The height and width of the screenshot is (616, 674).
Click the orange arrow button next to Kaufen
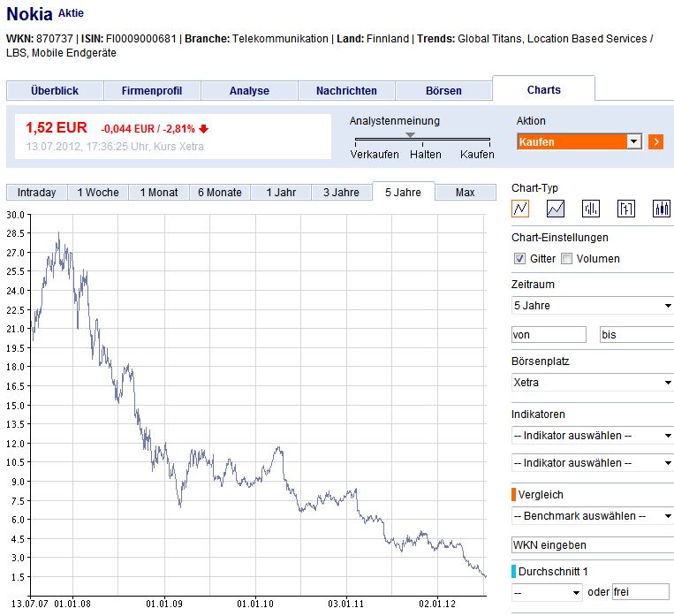656,142
